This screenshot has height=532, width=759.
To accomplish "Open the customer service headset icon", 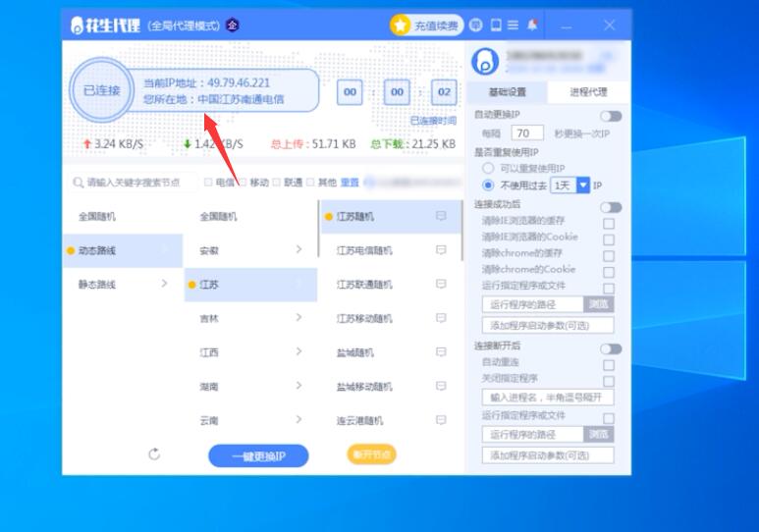I will [476, 25].
